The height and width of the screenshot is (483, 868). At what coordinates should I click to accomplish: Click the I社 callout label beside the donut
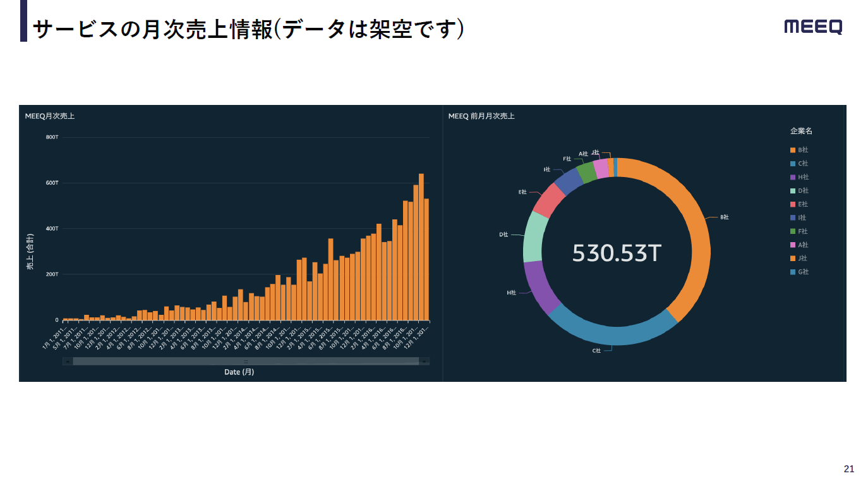click(x=547, y=169)
